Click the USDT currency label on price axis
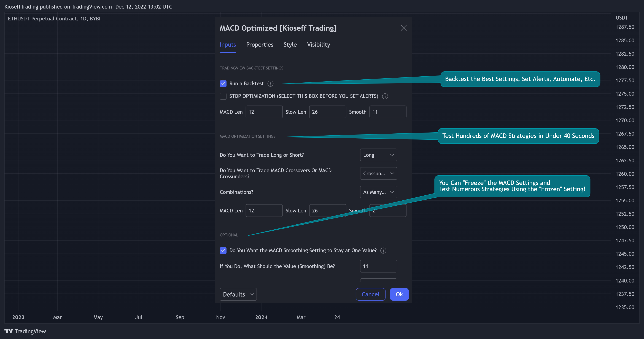The width and height of the screenshot is (644, 339). [x=621, y=18]
